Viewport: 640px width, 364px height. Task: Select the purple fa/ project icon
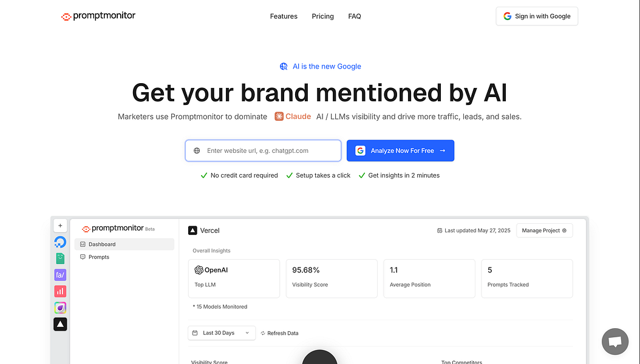(x=60, y=275)
